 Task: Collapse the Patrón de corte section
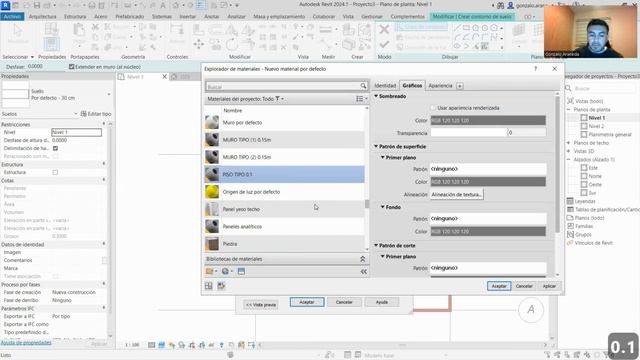click(x=376, y=245)
